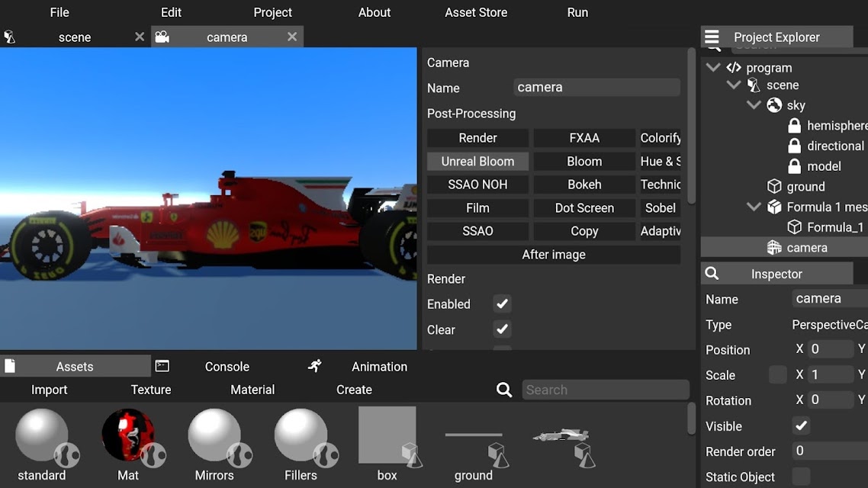Click the Console window icon

tap(162, 366)
